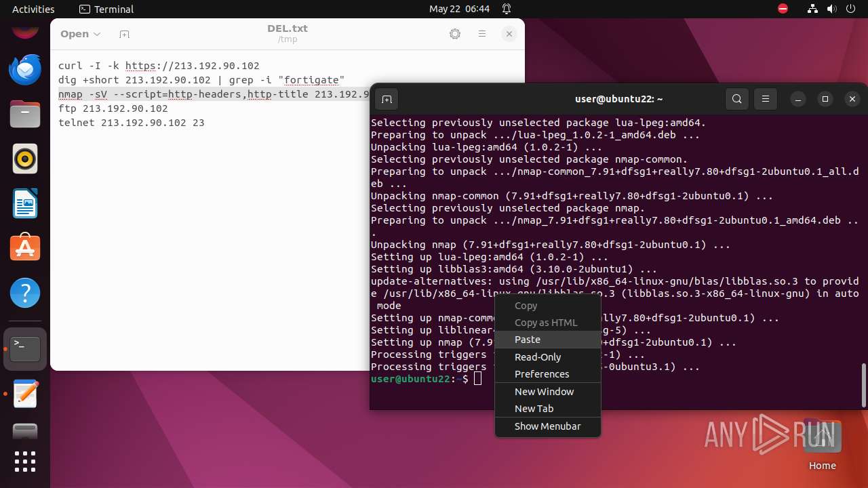Open terminal search magnifier button
The image size is (868, 488).
click(x=737, y=99)
